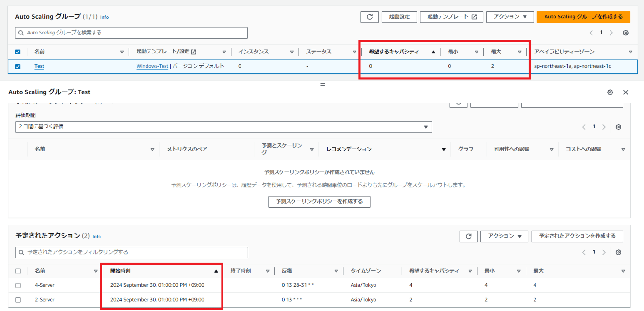The height and width of the screenshot is (311, 644).
Task: Focus the Auto Scaling グループを検索する search field
Action: (x=131, y=33)
